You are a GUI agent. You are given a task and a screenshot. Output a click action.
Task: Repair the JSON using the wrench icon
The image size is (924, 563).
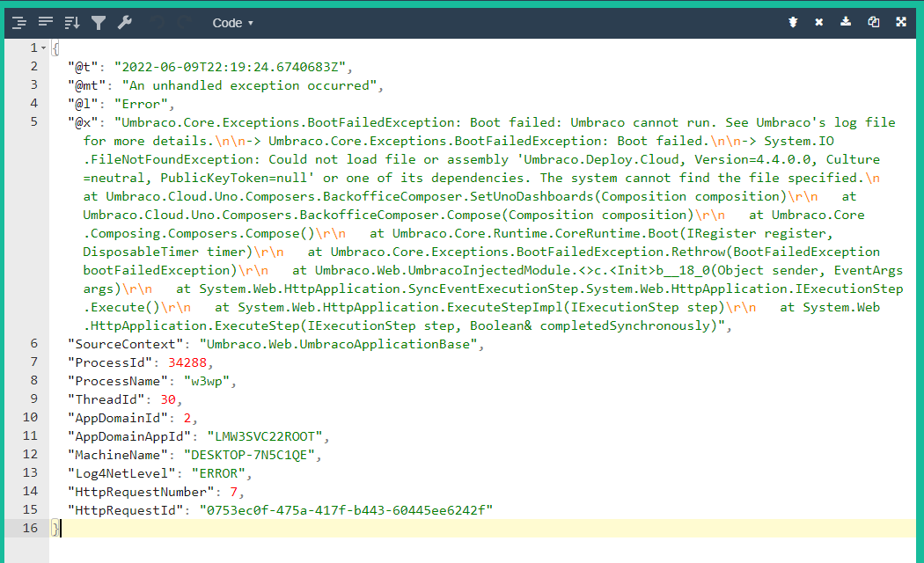pos(124,23)
